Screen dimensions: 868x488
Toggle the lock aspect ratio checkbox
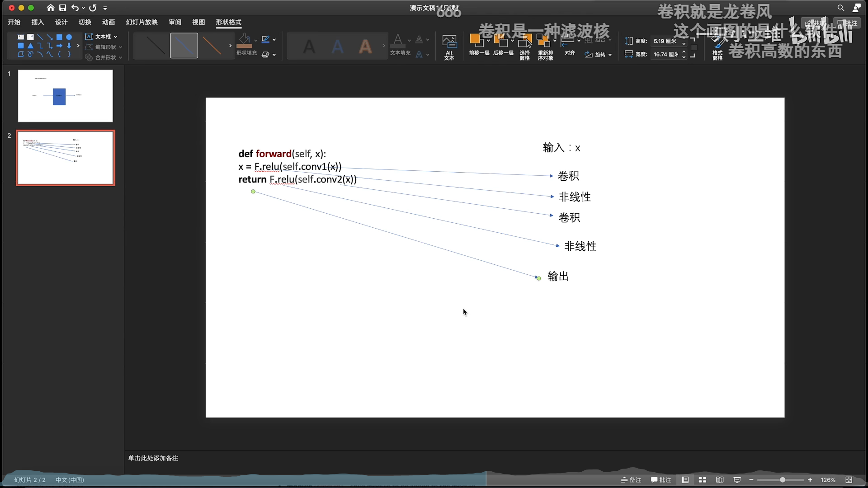click(x=694, y=47)
